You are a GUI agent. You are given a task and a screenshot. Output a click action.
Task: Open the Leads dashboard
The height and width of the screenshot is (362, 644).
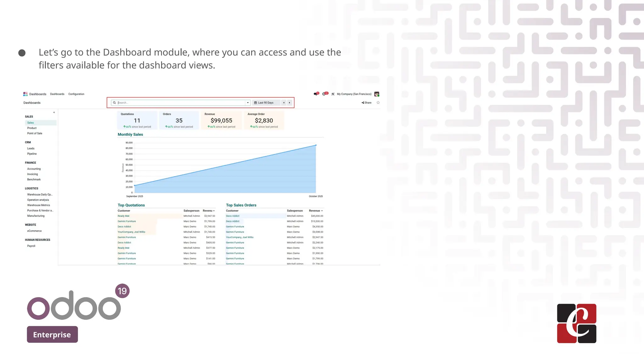coord(31,149)
